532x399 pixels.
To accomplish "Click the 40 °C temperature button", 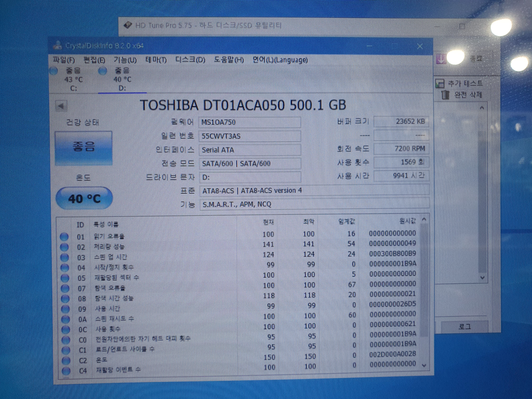I will point(84,199).
